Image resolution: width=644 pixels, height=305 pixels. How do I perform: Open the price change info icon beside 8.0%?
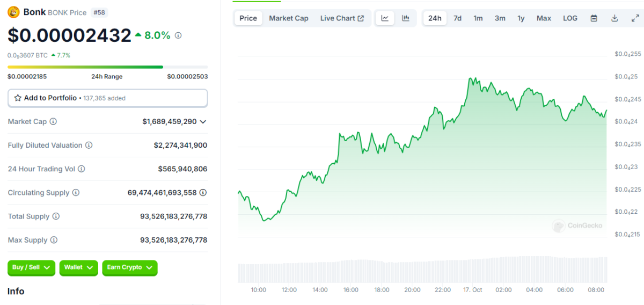[178, 35]
